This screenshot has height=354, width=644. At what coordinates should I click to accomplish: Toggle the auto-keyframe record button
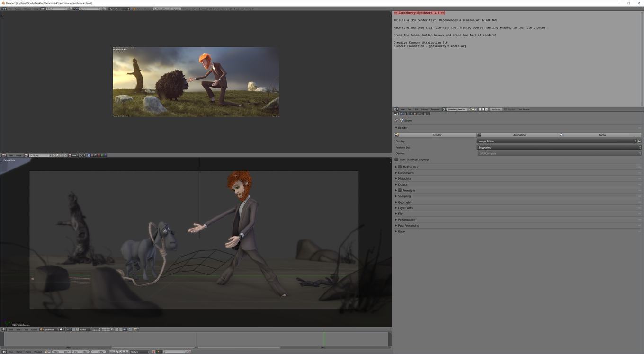tap(153, 352)
